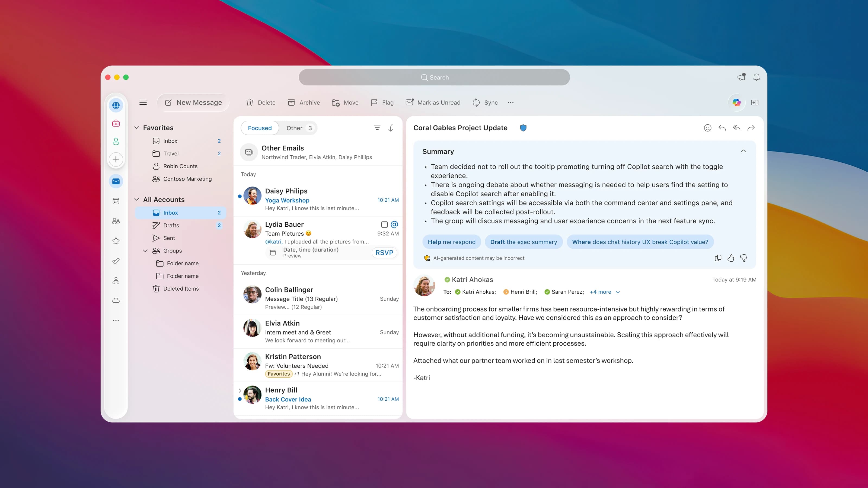Click the Search field

click(x=434, y=78)
